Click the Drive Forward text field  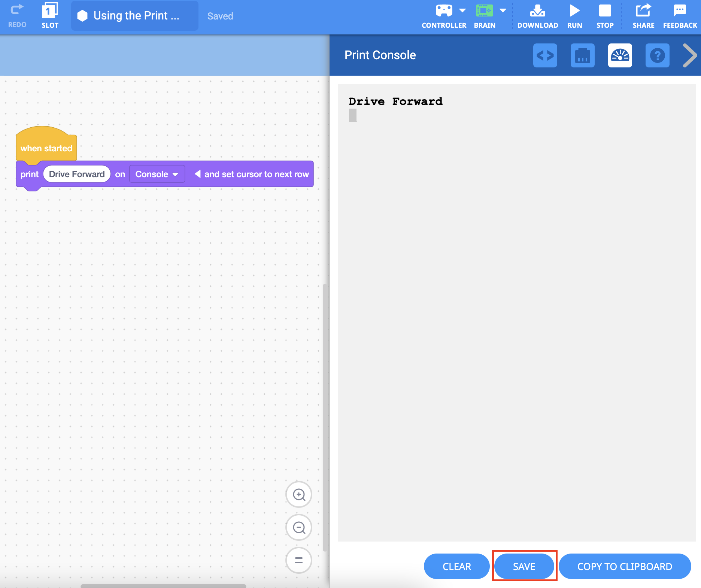click(77, 174)
